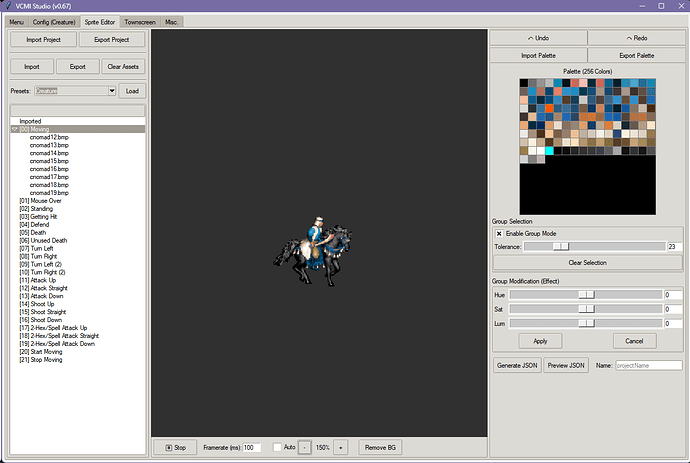Click the Export Project button
The width and height of the screenshot is (690, 463).
tap(112, 40)
